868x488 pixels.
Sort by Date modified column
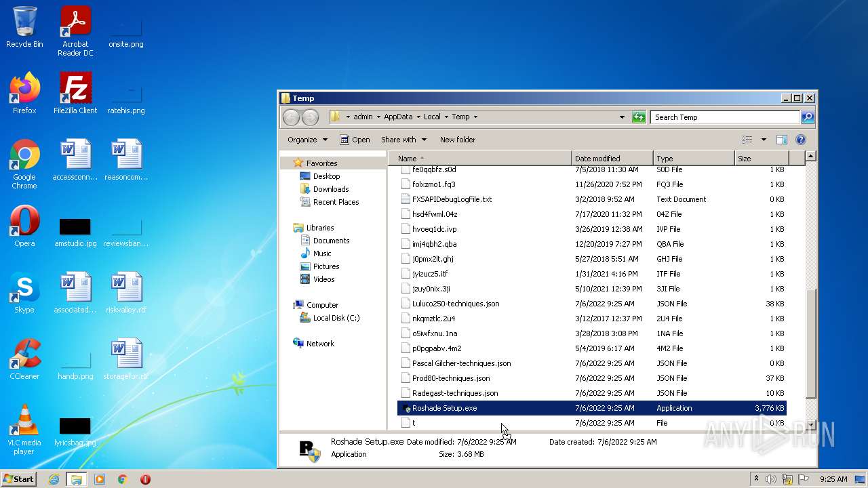[x=613, y=159]
